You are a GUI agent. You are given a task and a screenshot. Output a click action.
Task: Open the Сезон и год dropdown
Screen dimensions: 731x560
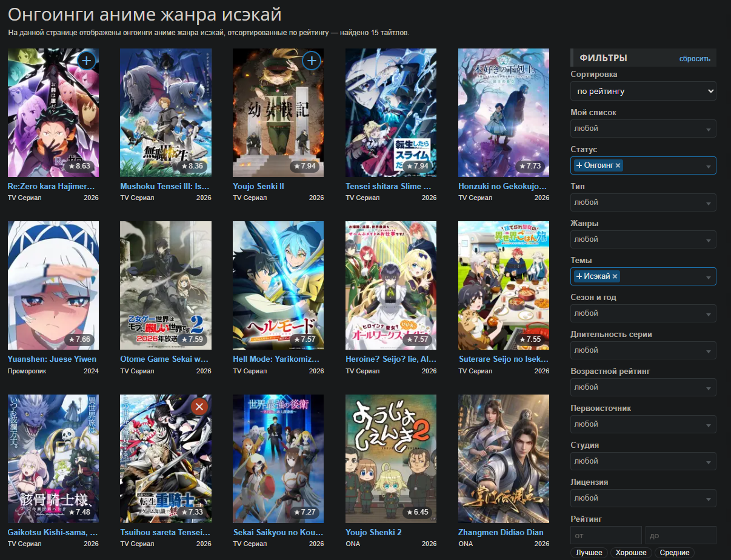[x=643, y=313]
